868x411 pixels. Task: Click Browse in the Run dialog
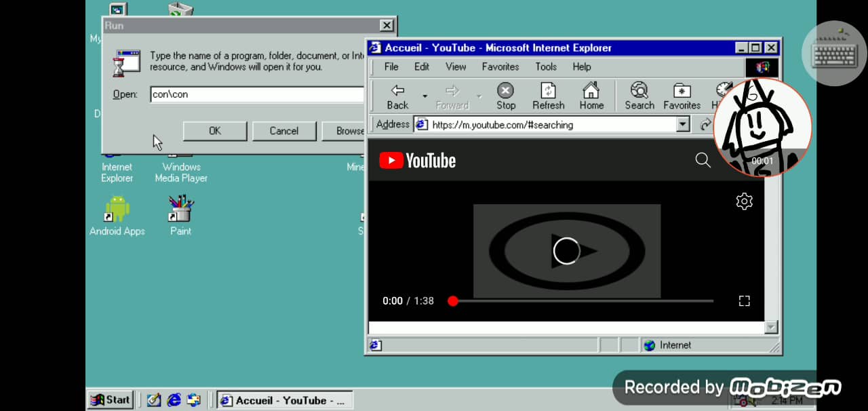pos(344,131)
